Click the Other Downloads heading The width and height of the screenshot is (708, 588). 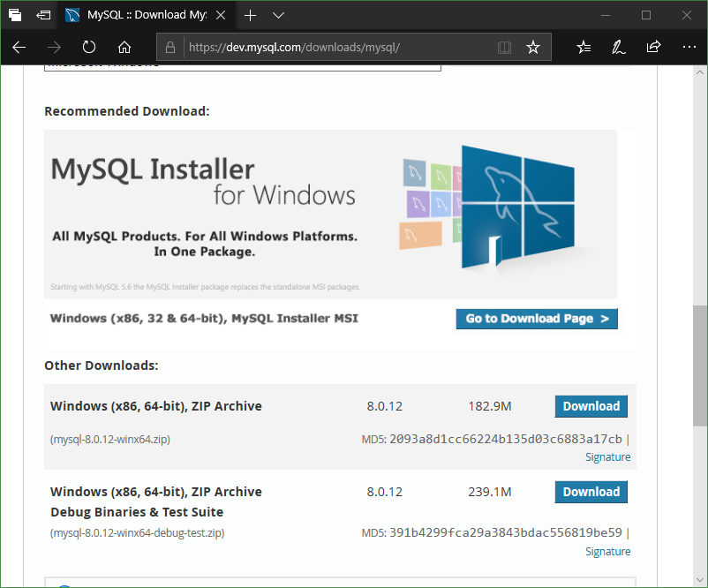[x=102, y=366]
